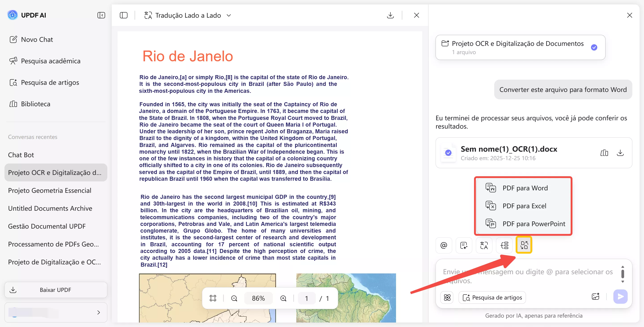Viewport: 644px width, 327px height.
Task: Open the Tradução Lado a Lado dropdown
Action: click(x=229, y=15)
